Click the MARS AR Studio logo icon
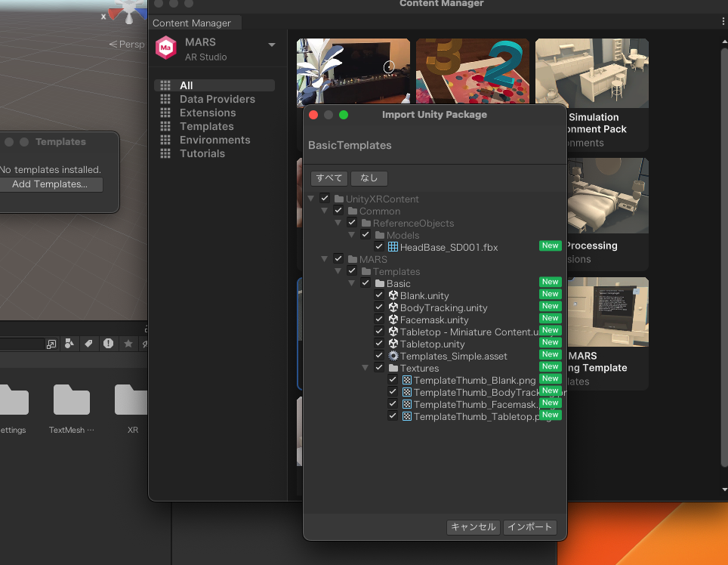The image size is (728, 565). [165, 48]
